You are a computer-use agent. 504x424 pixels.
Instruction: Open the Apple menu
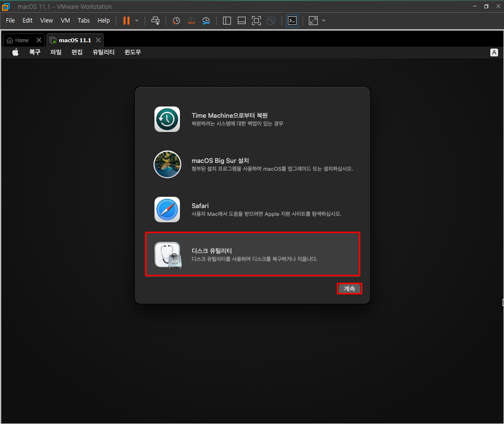click(15, 52)
